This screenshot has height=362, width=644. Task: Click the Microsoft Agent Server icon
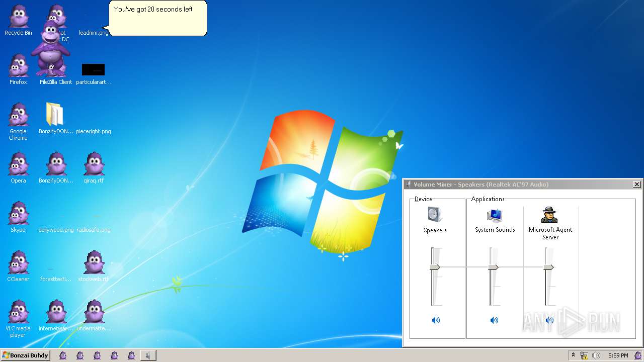pyautogui.click(x=549, y=215)
